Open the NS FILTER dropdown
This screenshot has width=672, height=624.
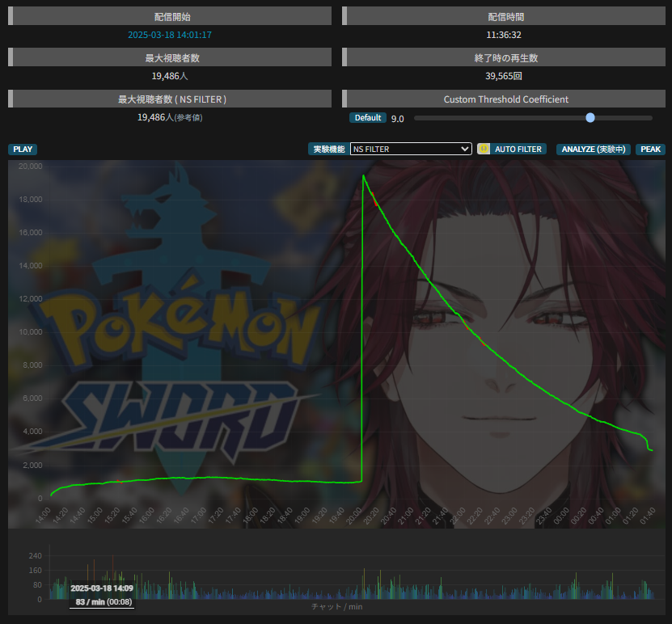point(411,149)
